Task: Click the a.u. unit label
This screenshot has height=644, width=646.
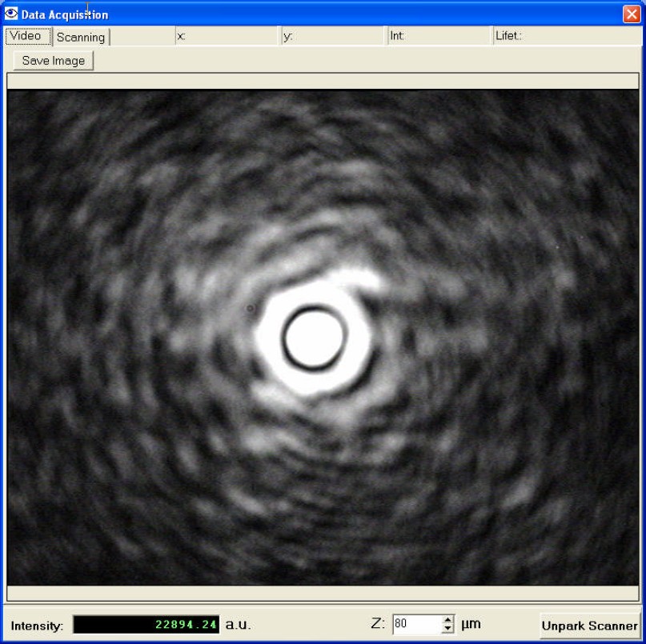Action: [x=238, y=625]
